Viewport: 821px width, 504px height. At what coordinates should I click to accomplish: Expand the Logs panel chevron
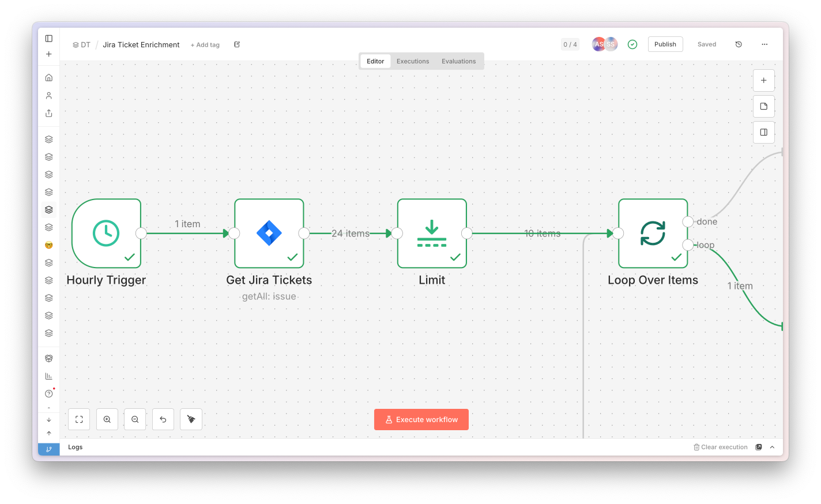772,447
